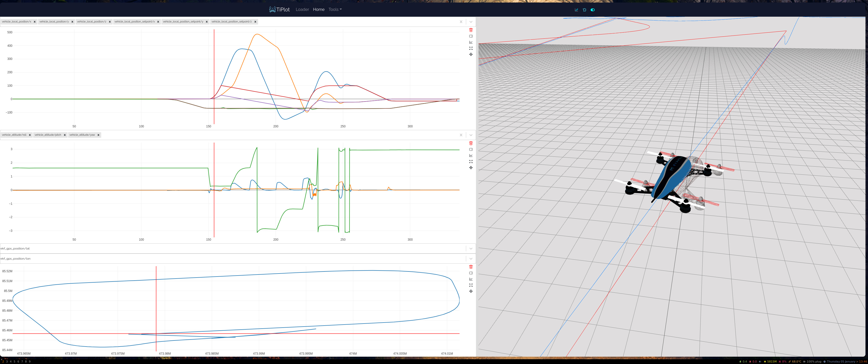Expand the ekf_gps_position/lat selector dropdown
This screenshot has height=364, width=868.
click(x=471, y=248)
